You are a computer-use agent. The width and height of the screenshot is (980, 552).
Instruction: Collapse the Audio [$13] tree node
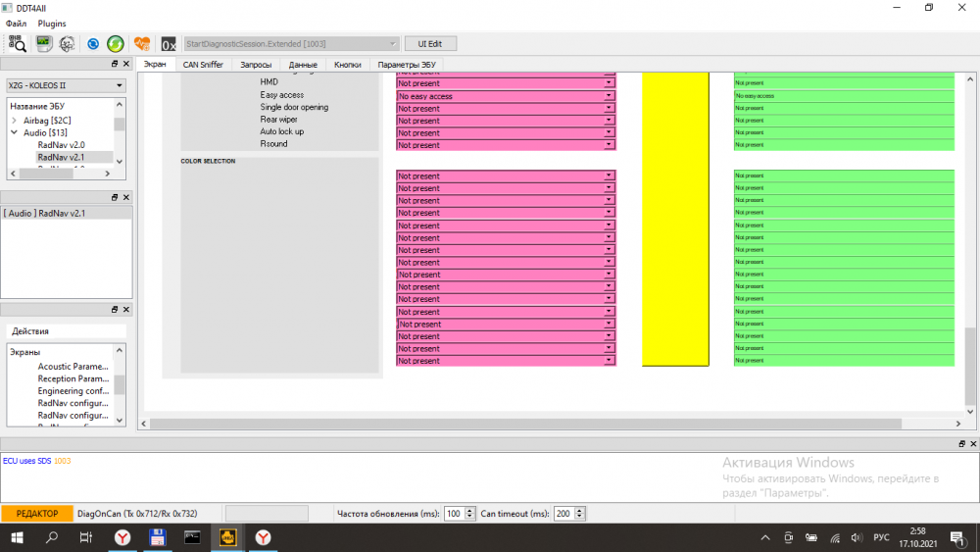tap(14, 132)
